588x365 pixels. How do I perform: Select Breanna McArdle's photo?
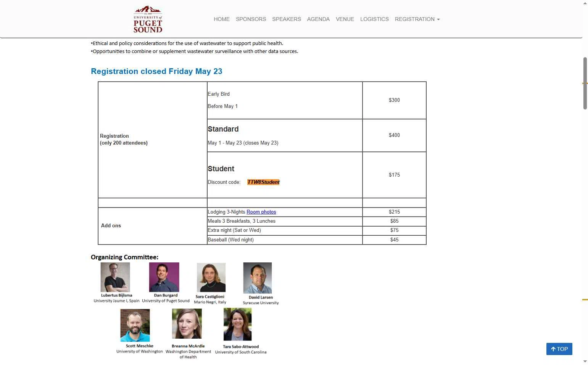tap(187, 324)
